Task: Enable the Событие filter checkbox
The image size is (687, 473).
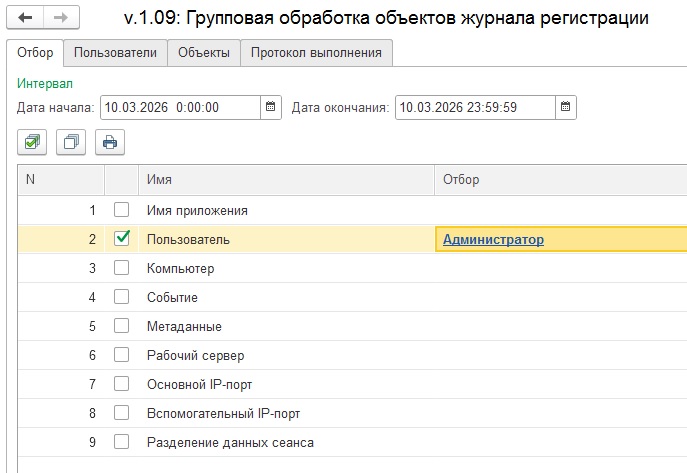Action: click(x=122, y=297)
